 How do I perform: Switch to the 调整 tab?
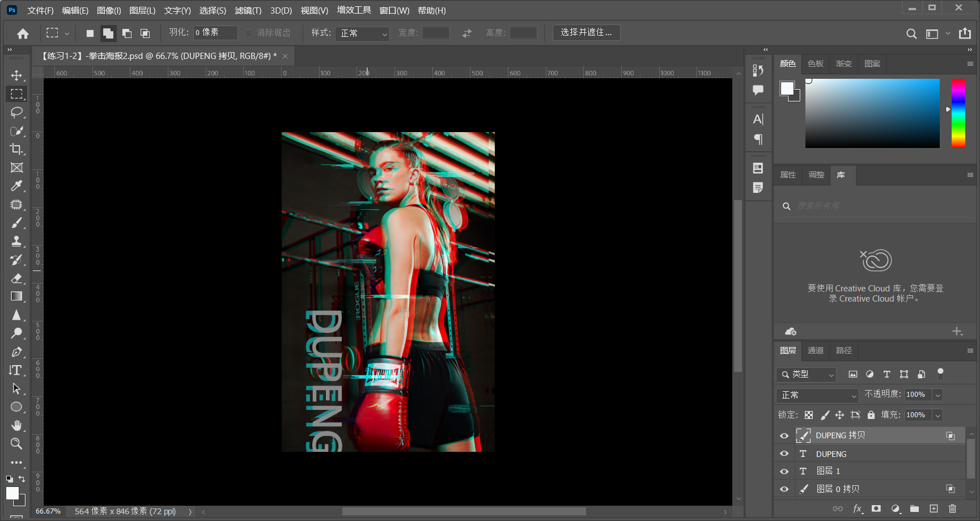816,175
